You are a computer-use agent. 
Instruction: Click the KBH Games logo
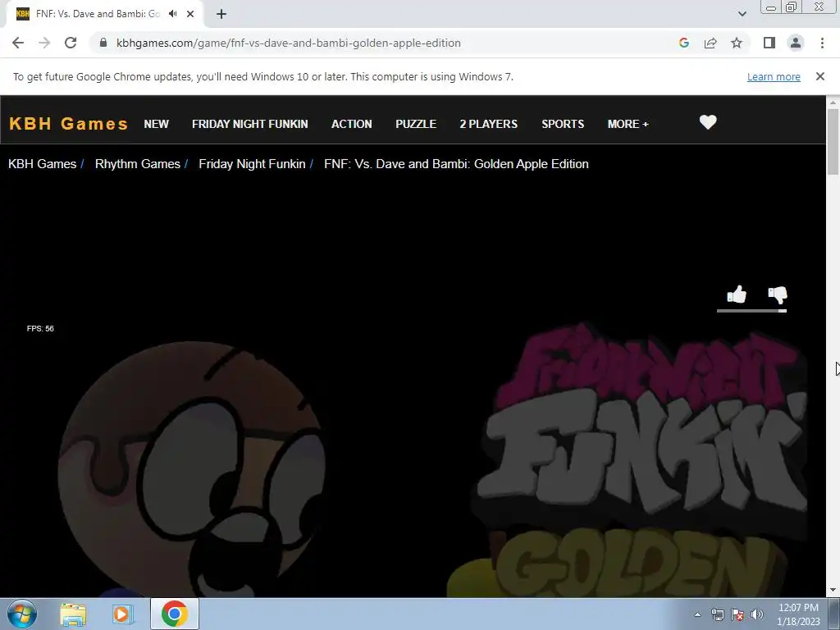pos(69,124)
